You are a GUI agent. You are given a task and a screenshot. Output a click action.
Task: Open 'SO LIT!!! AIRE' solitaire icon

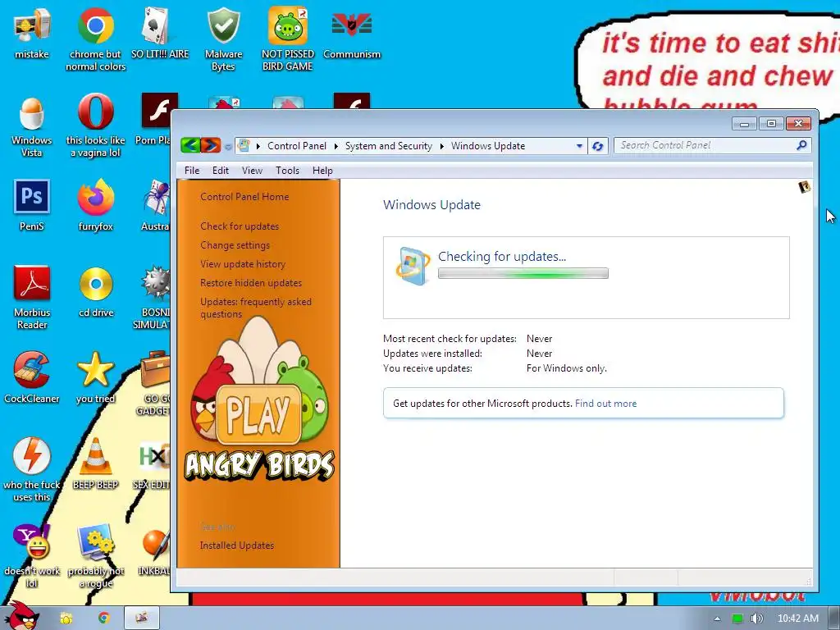(160, 33)
